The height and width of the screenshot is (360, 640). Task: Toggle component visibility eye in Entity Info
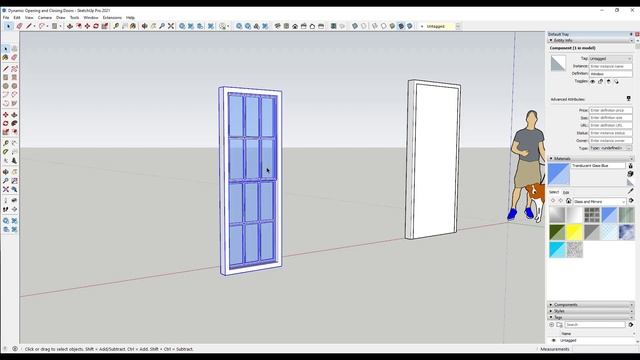coord(593,82)
